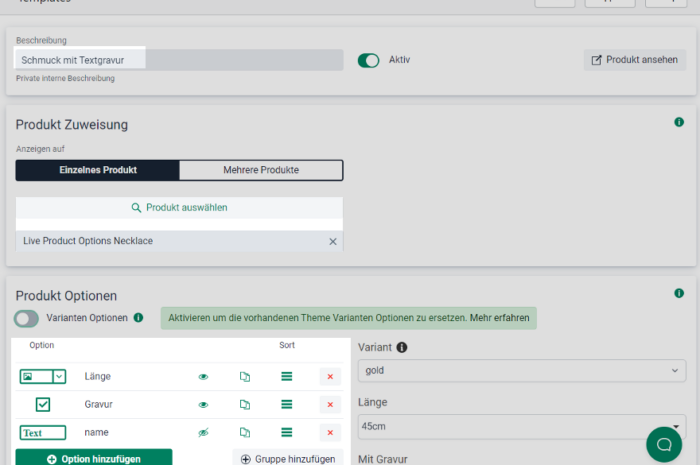700x465 pixels.
Task: Click into the Beschreibung text field
Action: pos(180,60)
